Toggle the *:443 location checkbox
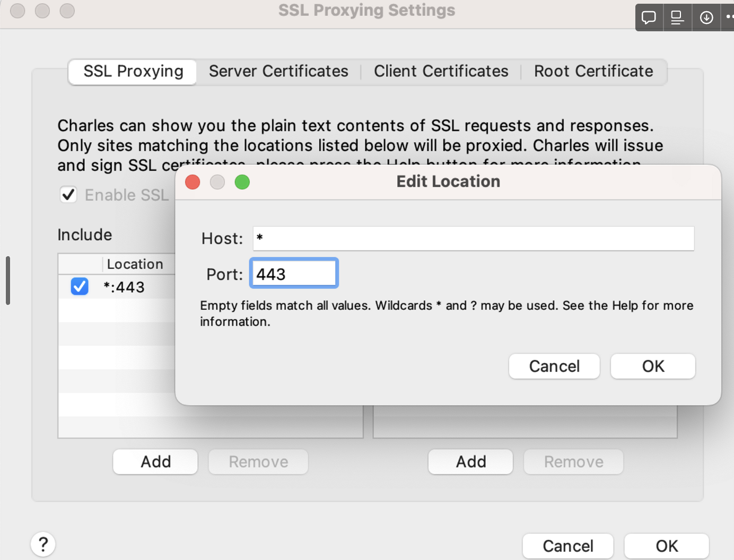This screenshot has width=734, height=560. click(79, 286)
